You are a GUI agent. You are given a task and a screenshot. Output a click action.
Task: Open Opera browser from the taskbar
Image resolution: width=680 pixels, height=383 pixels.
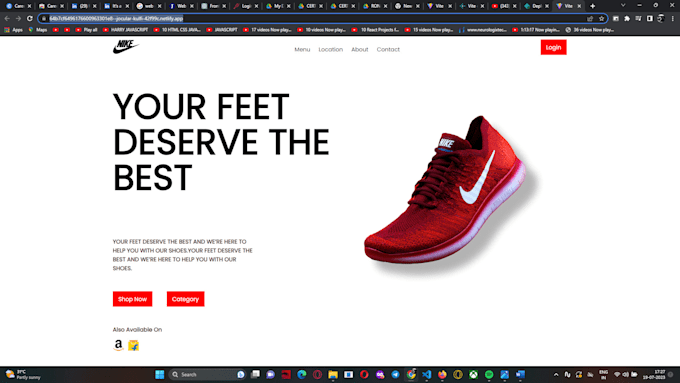[364, 374]
